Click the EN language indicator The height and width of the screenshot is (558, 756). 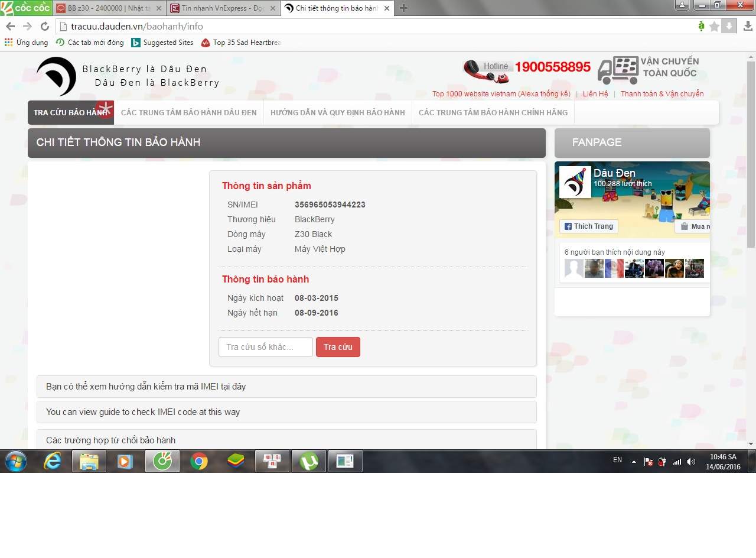click(x=617, y=460)
